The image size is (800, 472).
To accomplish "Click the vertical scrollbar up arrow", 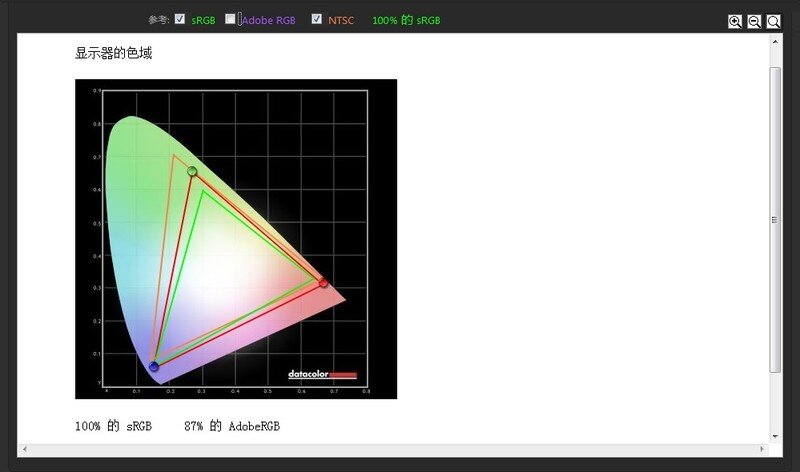I will (775, 40).
